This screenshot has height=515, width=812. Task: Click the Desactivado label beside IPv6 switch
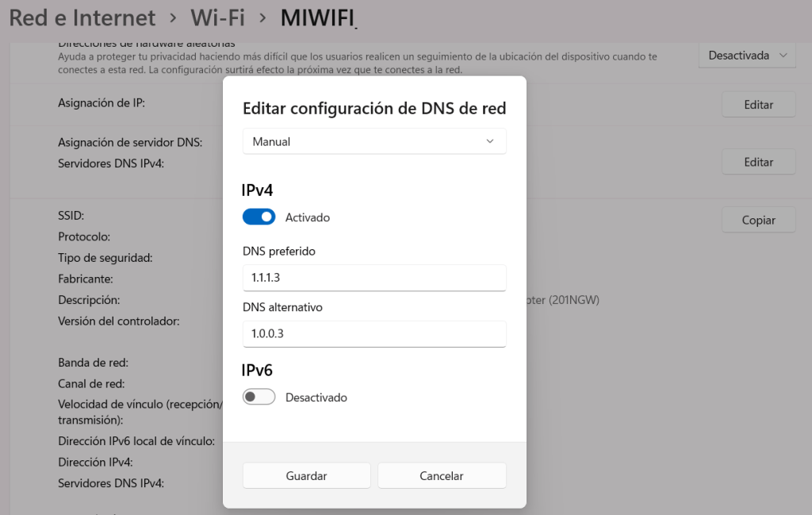pyautogui.click(x=316, y=398)
